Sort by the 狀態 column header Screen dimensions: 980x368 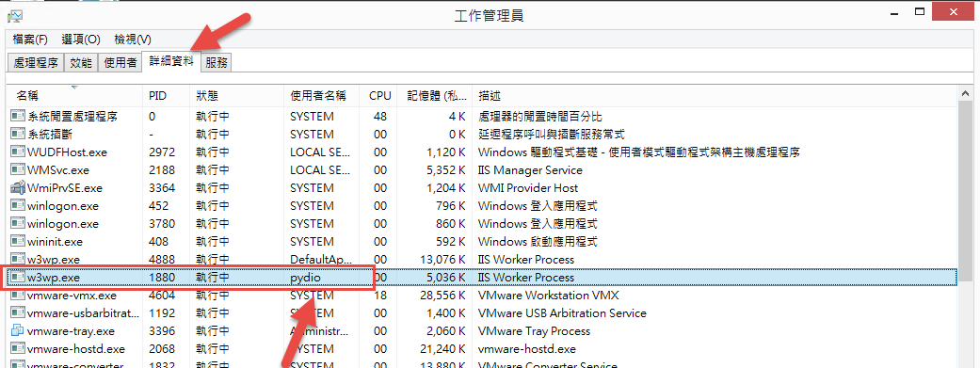(x=236, y=96)
